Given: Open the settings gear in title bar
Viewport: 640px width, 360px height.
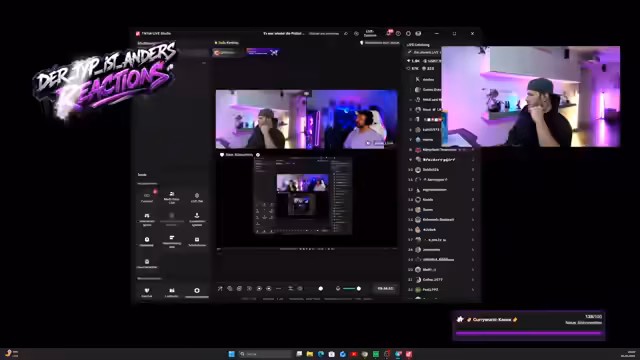Looking at the screenshot, I should (408, 33).
